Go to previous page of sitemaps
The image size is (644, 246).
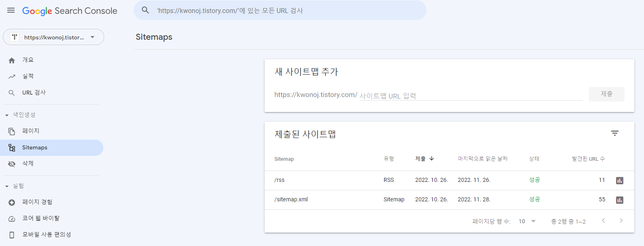[x=603, y=220]
